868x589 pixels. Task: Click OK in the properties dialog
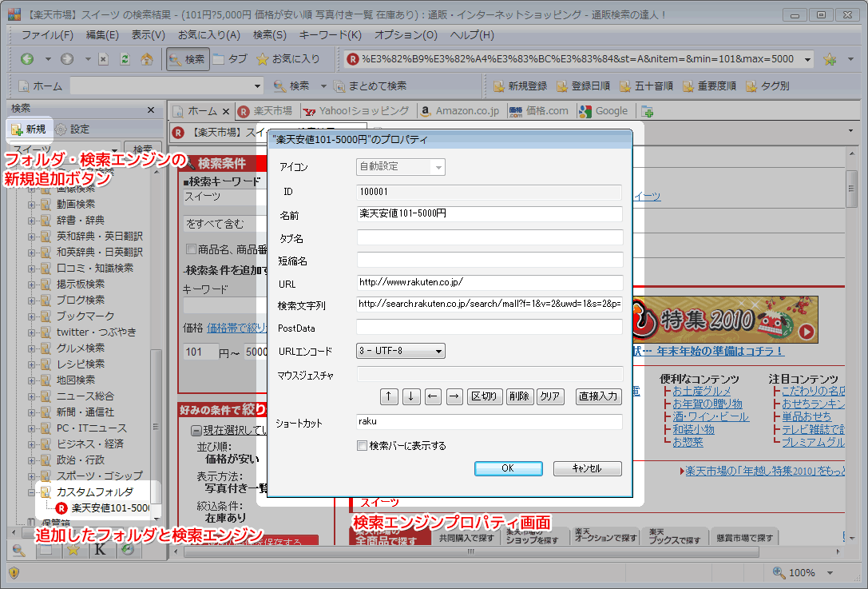(x=508, y=469)
